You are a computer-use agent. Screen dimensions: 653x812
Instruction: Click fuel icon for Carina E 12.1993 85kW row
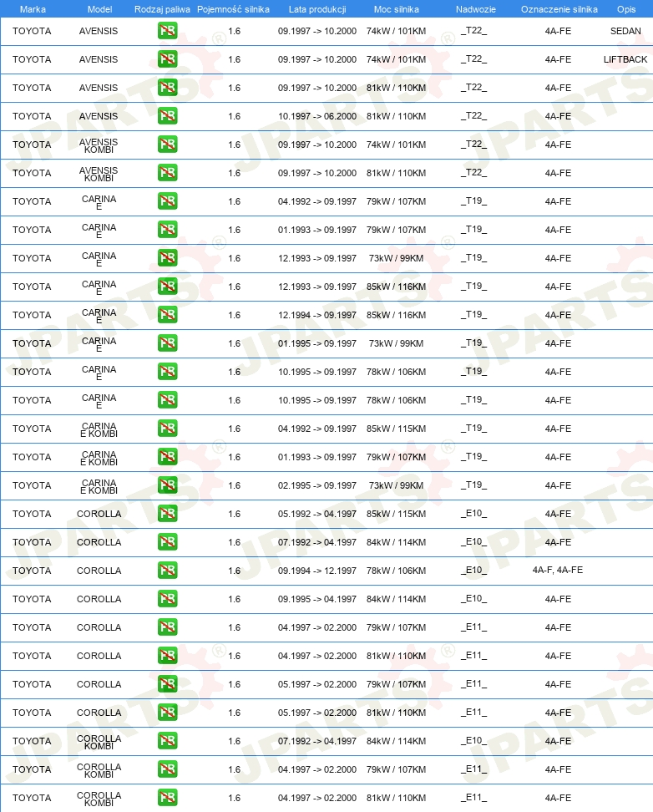[x=167, y=287]
